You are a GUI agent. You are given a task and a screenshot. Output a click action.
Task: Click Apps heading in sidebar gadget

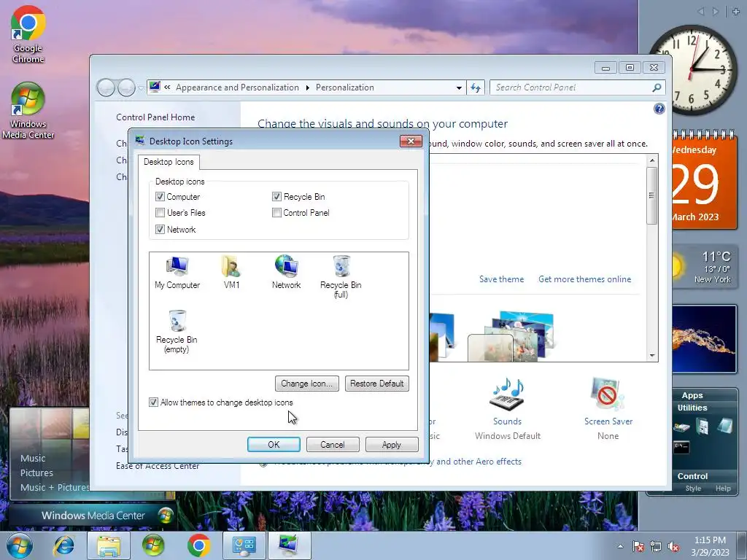click(692, 395)
